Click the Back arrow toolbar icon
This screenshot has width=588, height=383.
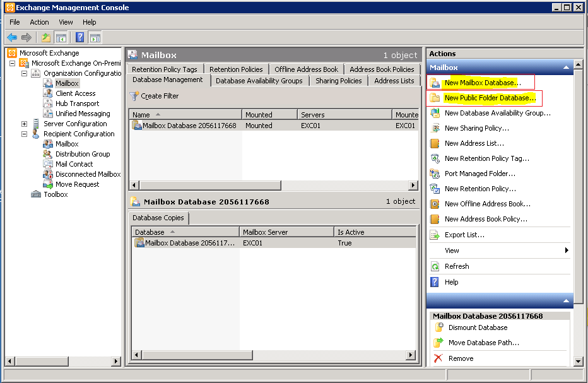click(12, 37)
